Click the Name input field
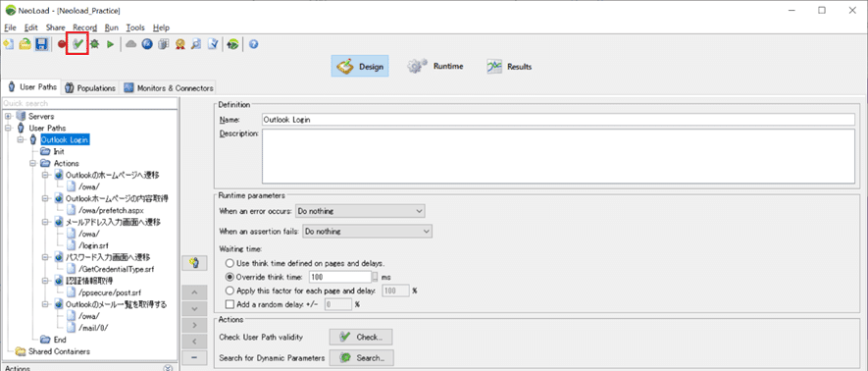 point(558,119)
